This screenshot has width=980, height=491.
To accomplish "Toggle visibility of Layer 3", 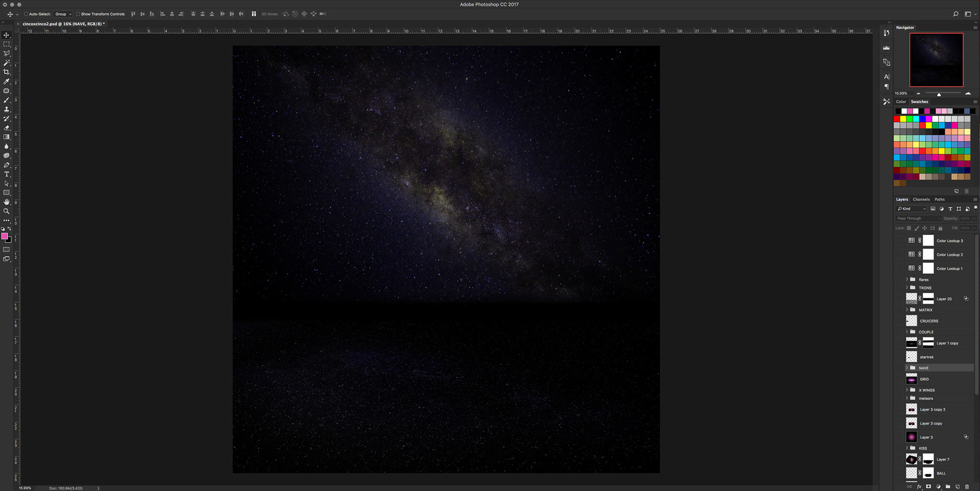I will (x=899, y=437).
